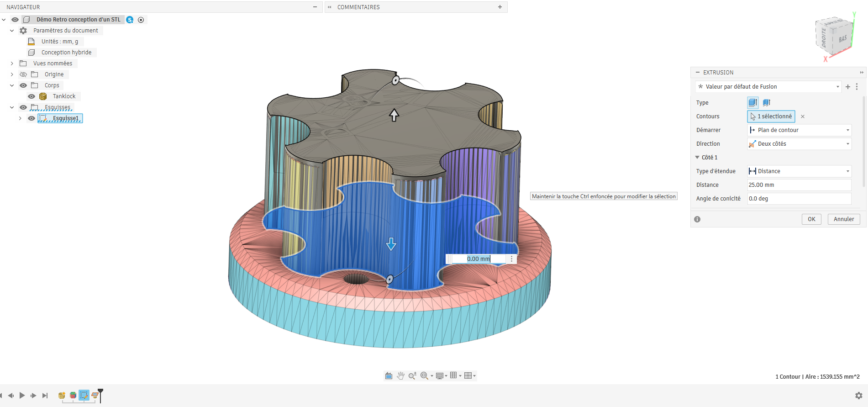
Task: Step timeline back one feature
Action: coord(11,396)
